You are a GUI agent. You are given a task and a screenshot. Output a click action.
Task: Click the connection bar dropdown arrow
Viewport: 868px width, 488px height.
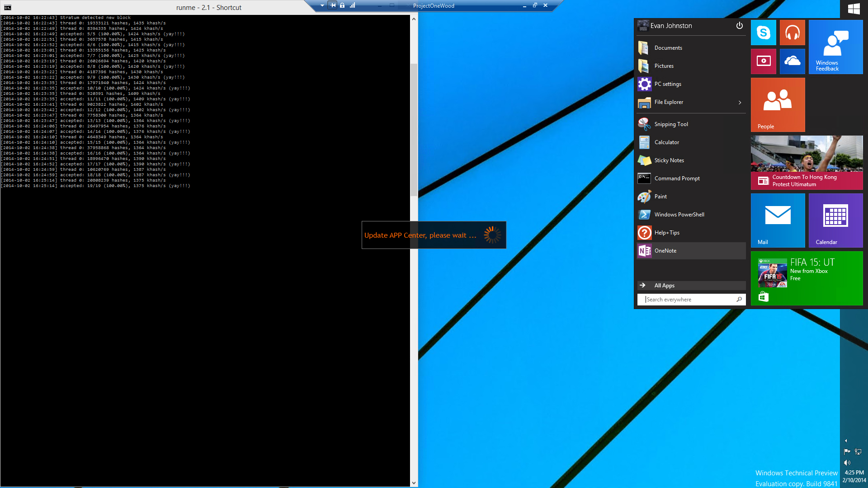pyautogui.click(x=322, y=5)
